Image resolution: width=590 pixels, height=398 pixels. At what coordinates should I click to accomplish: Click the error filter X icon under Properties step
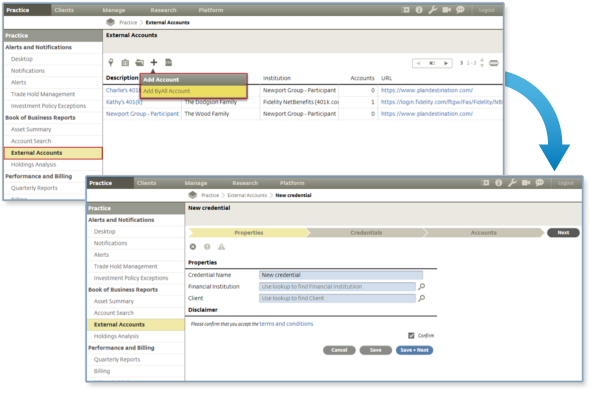click(x=193, y=247)
